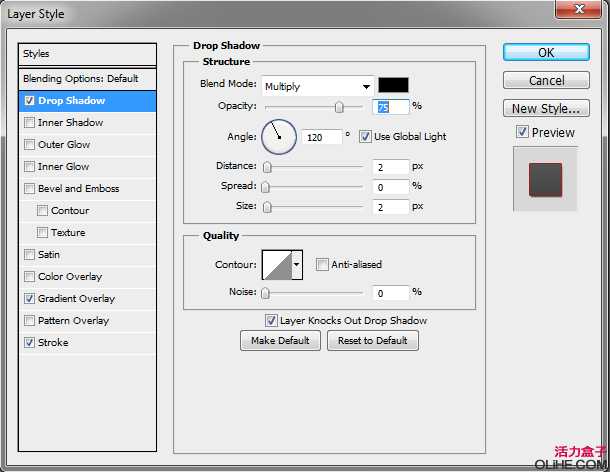Image resolution: width=610 pixels, height=472 pixels.
Task: Click Reset to Default button
Action: (x=372, y=341)
